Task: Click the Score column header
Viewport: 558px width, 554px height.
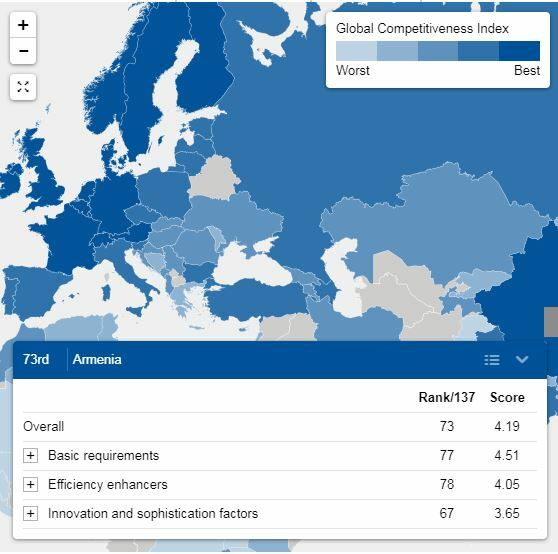Action: click(x=507, y=397)
